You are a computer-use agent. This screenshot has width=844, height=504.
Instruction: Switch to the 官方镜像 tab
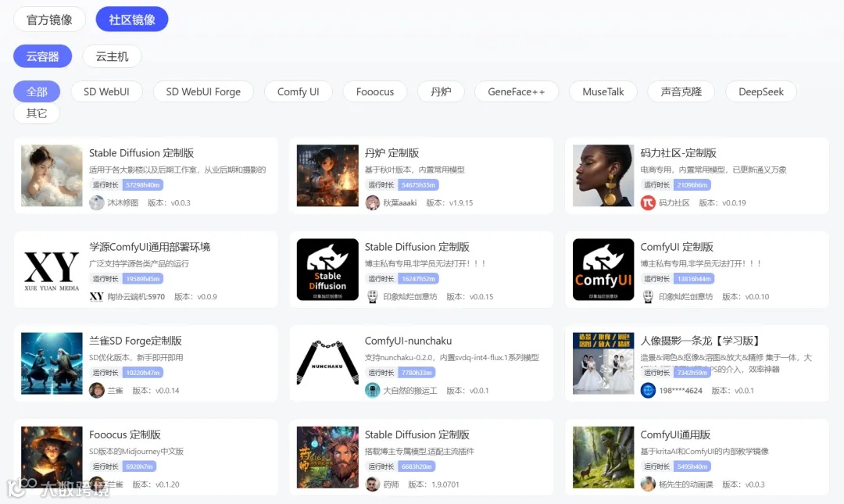pyautogui.click(x=49, y=20)
